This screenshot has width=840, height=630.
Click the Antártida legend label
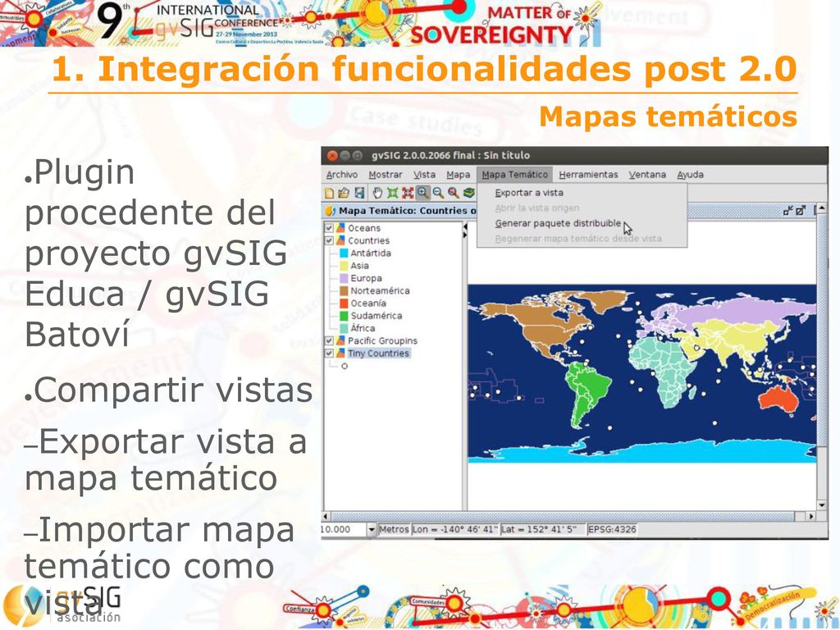(371, 253)
